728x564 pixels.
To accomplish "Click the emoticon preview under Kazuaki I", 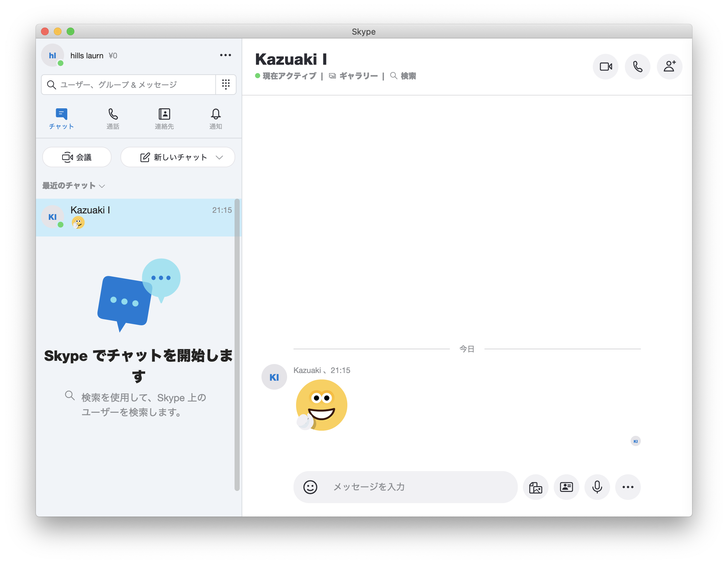I will point(78,222).
